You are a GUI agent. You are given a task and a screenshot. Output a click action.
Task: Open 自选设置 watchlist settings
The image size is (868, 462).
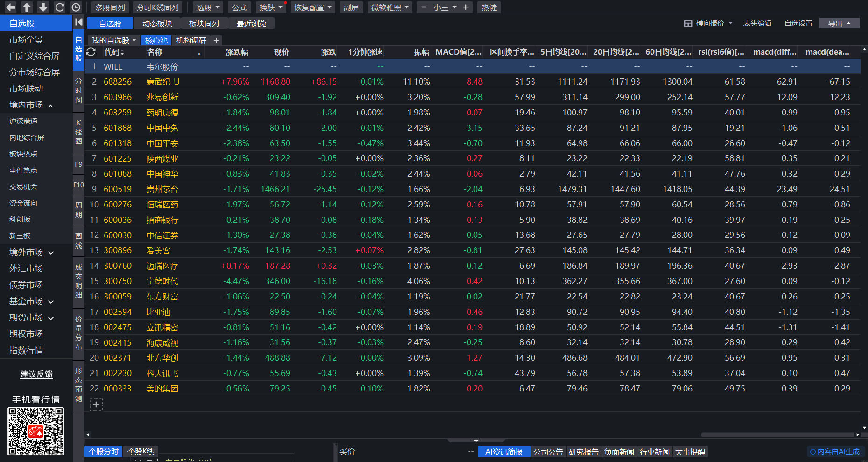(x=798, y=23)
